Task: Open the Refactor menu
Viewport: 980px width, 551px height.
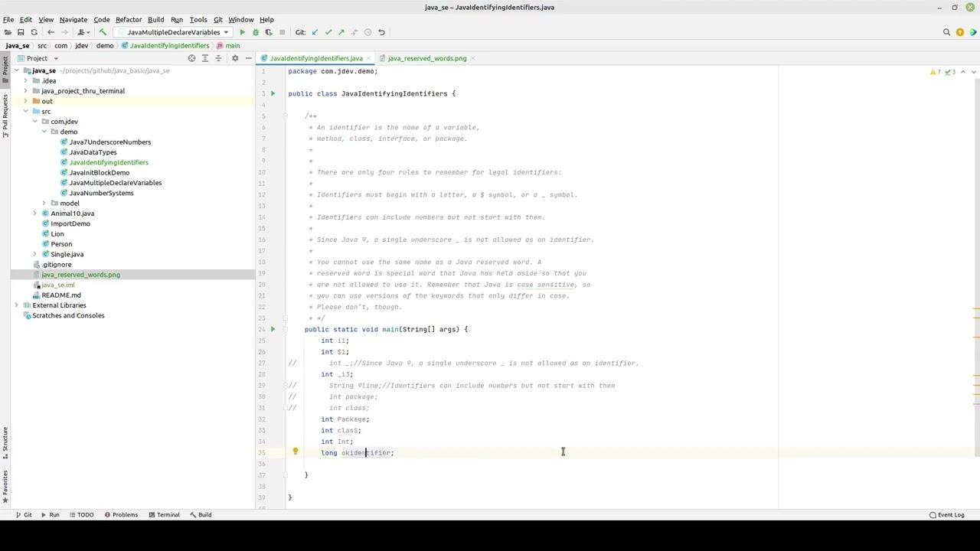Action: tap(129, 19)
